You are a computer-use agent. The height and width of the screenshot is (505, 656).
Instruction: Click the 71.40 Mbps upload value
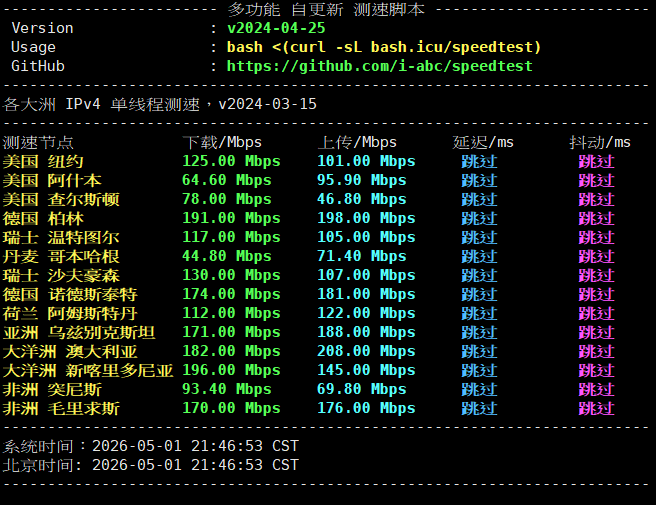tap(361, 256)
